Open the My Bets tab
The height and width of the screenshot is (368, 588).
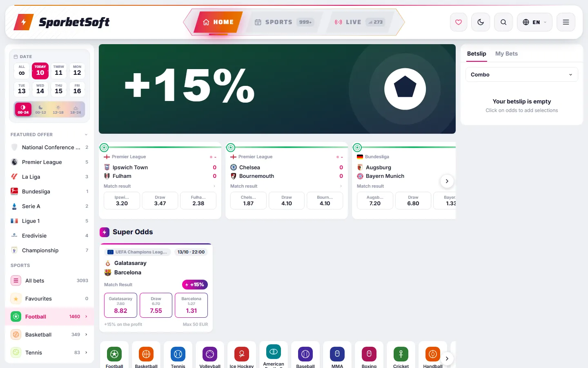[x=506, y=54]
